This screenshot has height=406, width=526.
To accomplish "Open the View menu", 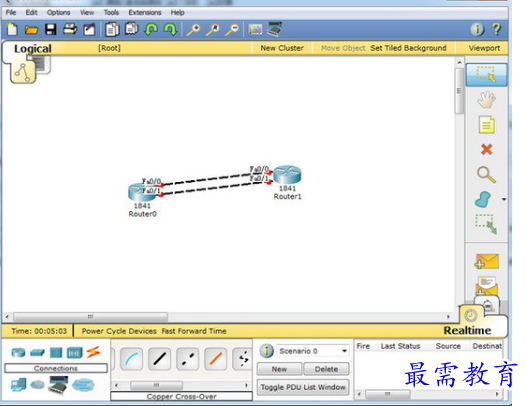I will (x=87, y=13).
